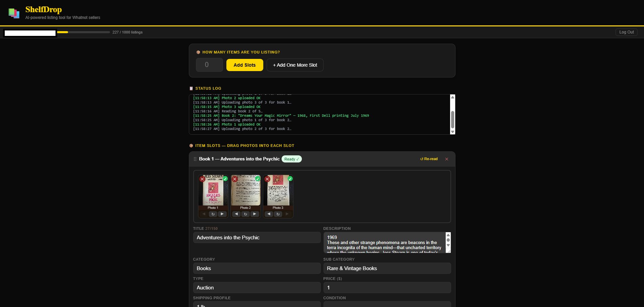Move Photo 3 to the left

click(269, 214)
